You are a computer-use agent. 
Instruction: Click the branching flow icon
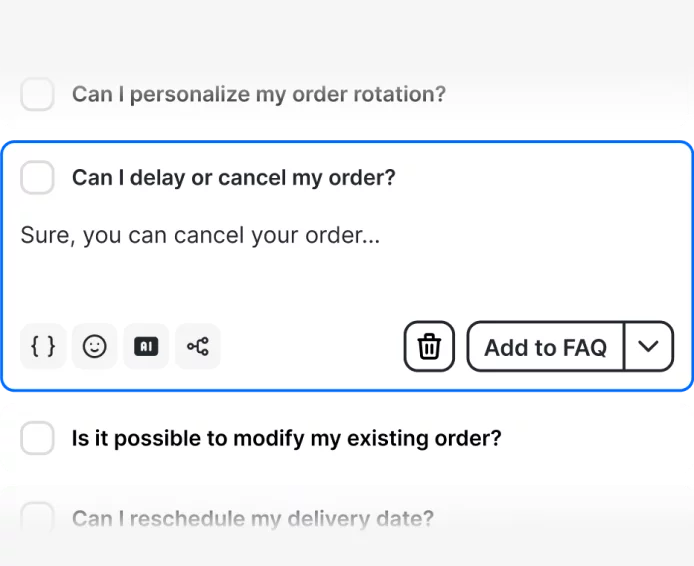pos(198,347)
